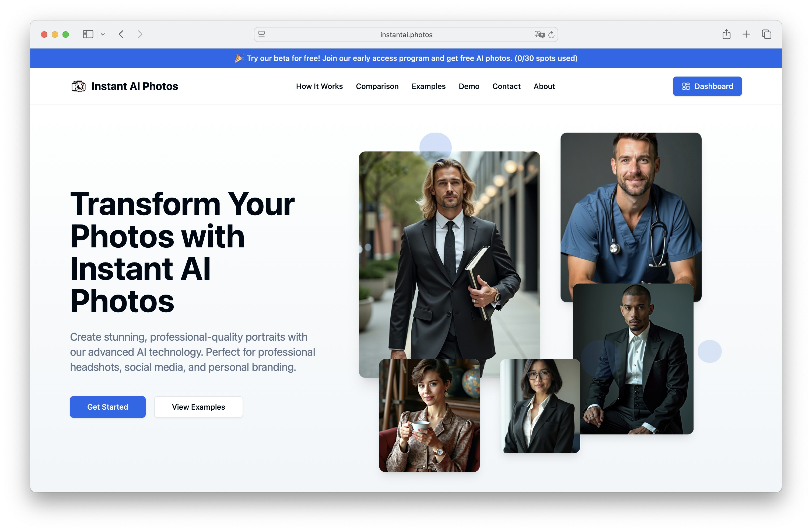Open the How It Works menu item
Screen dimensions: 812x532
[319, 87]
